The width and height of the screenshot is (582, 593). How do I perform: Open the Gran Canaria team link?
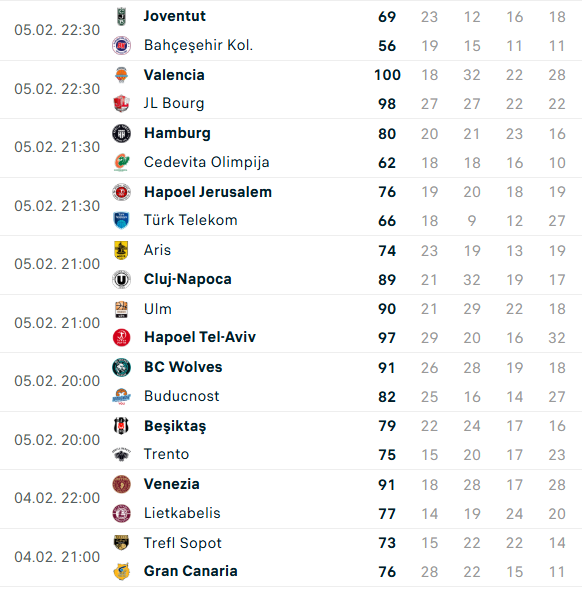191,571
